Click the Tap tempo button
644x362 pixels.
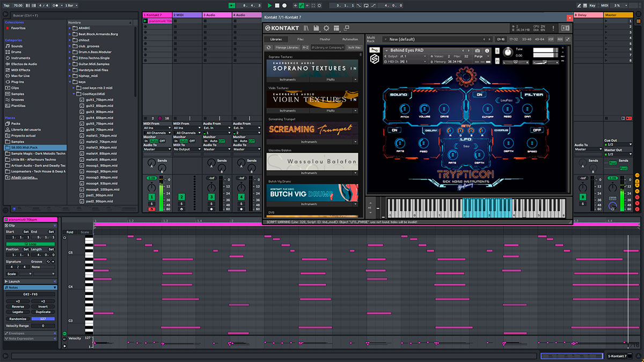pyautogui.click(x=6, y=5)
